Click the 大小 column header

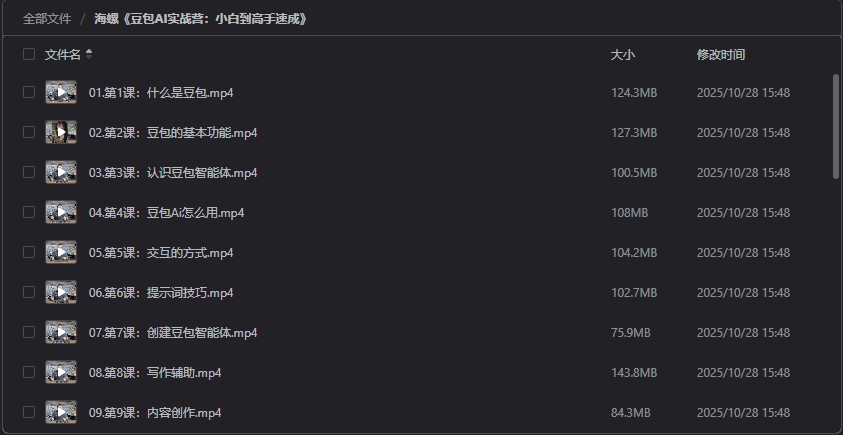[x=622, y=55]
